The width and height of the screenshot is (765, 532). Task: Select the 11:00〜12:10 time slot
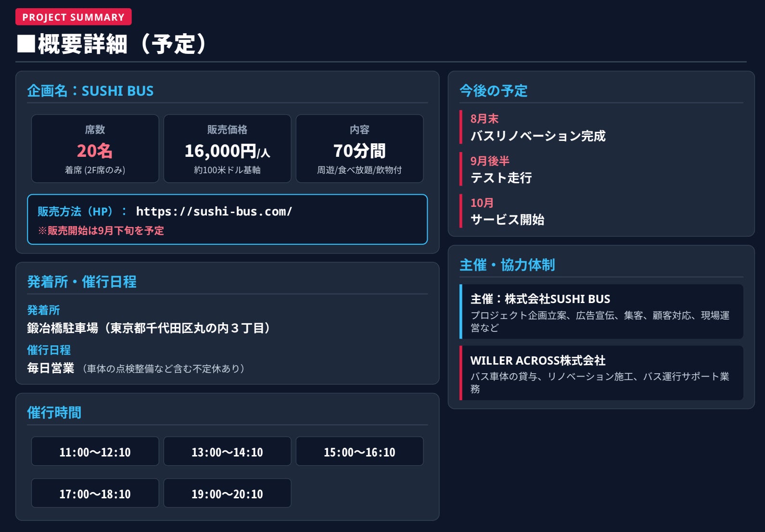pyautogui.click(x=95, y=451)
